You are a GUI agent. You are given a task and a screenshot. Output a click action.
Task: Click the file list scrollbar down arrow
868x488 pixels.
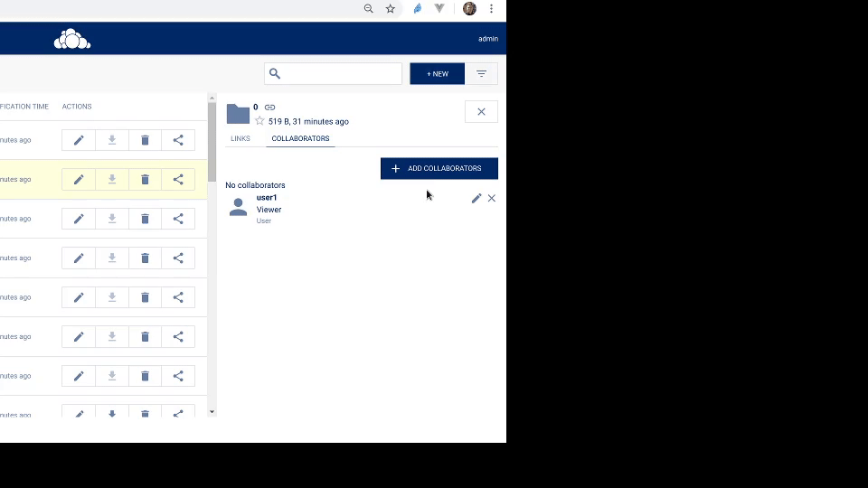click(212, 412)
